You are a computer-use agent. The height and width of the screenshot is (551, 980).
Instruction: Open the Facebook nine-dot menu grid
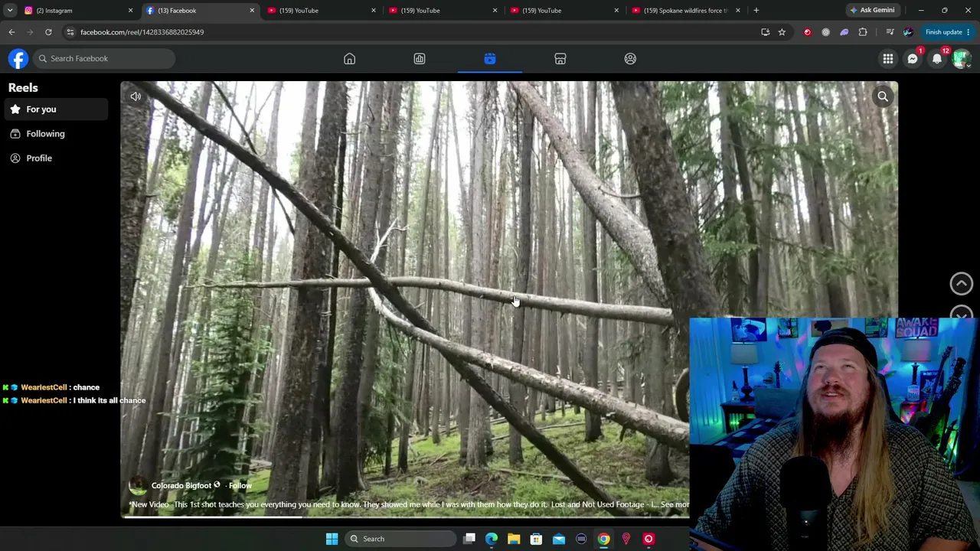pyautogui.click(x=888, y=59)
